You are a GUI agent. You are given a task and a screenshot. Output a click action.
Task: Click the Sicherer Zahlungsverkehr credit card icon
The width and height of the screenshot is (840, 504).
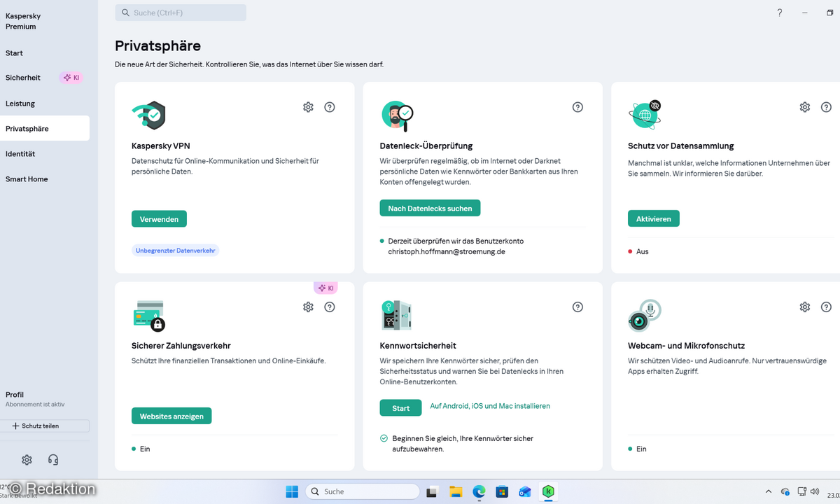[x=148, y=314]
